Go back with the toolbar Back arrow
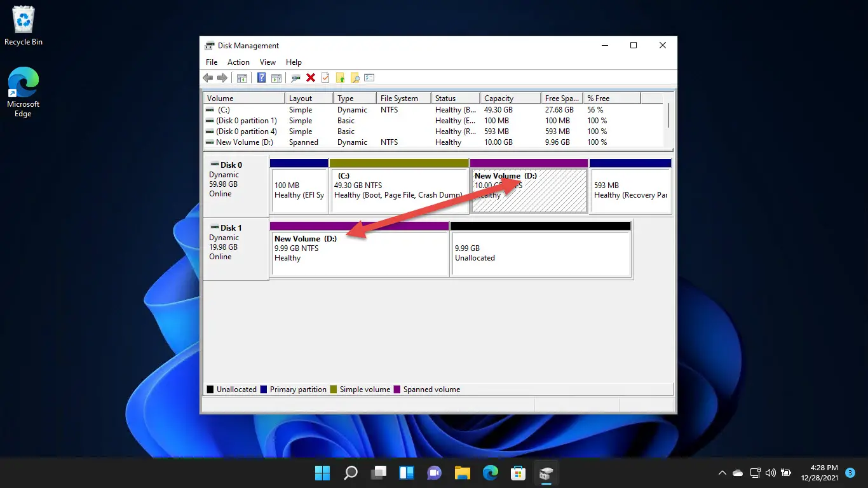 click(208, 78)
